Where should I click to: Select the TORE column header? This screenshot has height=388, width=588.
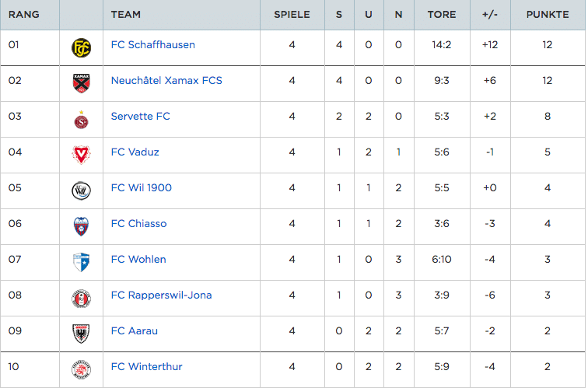click(x=442, y=15)
